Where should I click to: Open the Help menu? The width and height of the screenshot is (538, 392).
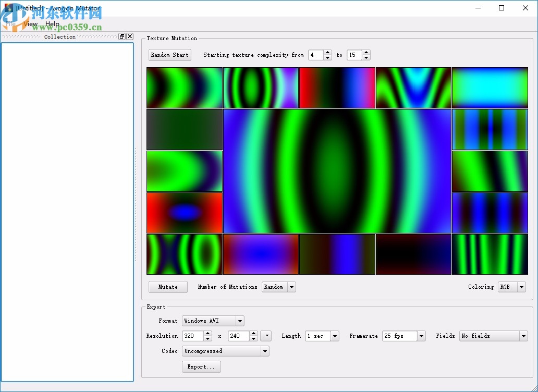click(52, 24)
